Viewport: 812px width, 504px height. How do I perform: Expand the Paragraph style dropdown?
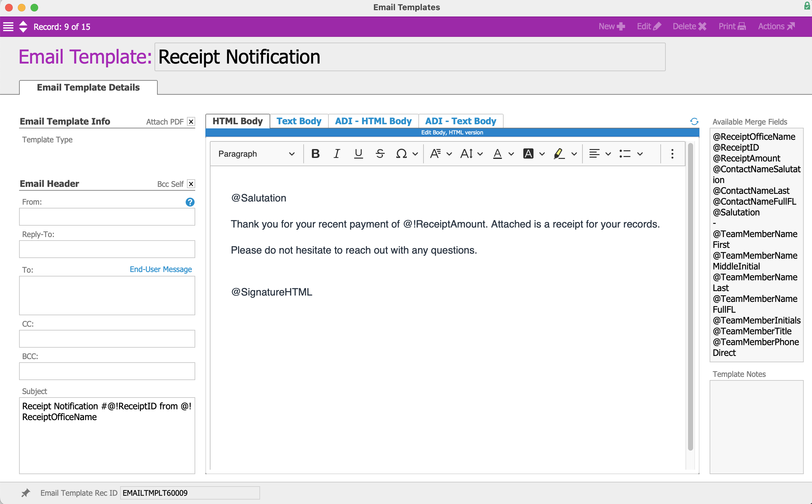click(x=256, y=154)
